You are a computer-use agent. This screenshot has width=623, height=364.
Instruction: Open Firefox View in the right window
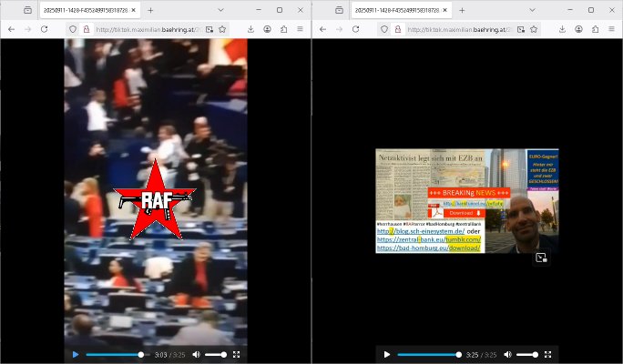(338, 10)
